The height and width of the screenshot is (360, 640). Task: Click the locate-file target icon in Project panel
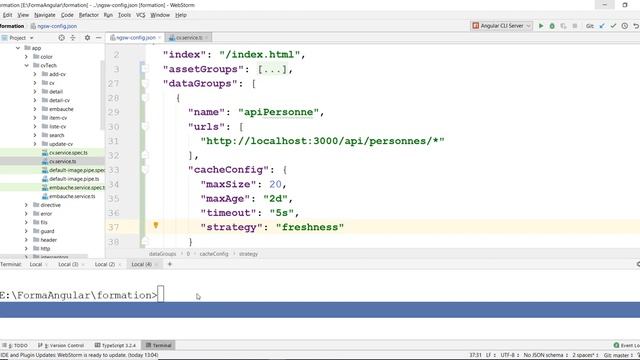click(x=61, y=38)
